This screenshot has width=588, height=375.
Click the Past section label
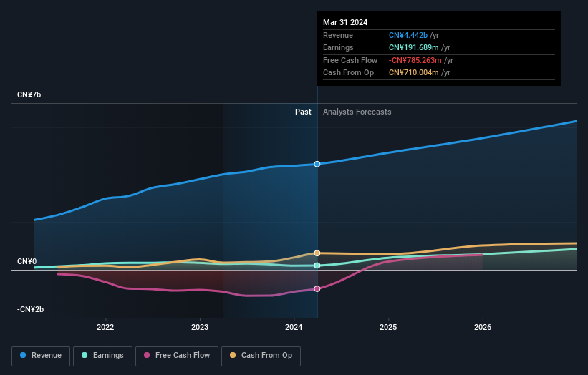click(x=303, y=112)
